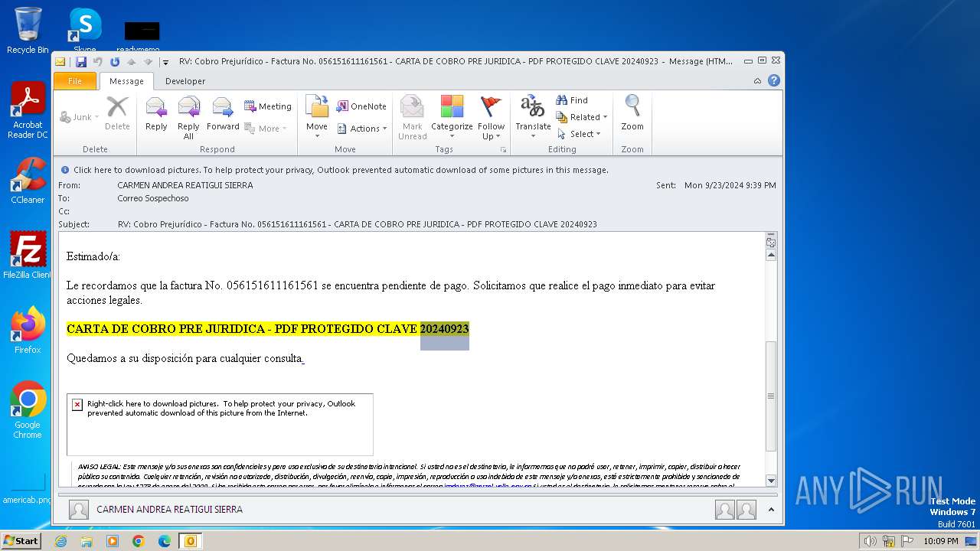This screenshot has height=551, width=980.
Task: Open the Tags dialog launcher
Action: coord(503,149)
